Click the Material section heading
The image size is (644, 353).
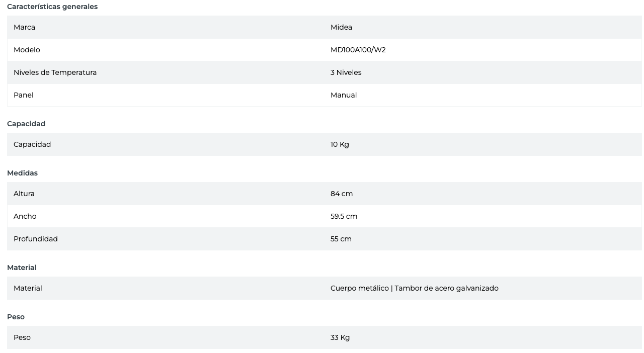22,268
